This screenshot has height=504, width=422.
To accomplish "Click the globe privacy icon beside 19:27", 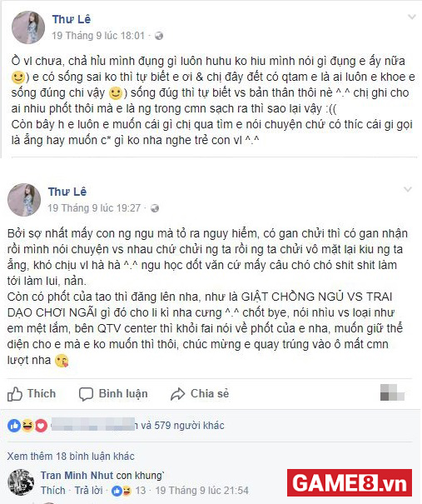I will (155, 208).
